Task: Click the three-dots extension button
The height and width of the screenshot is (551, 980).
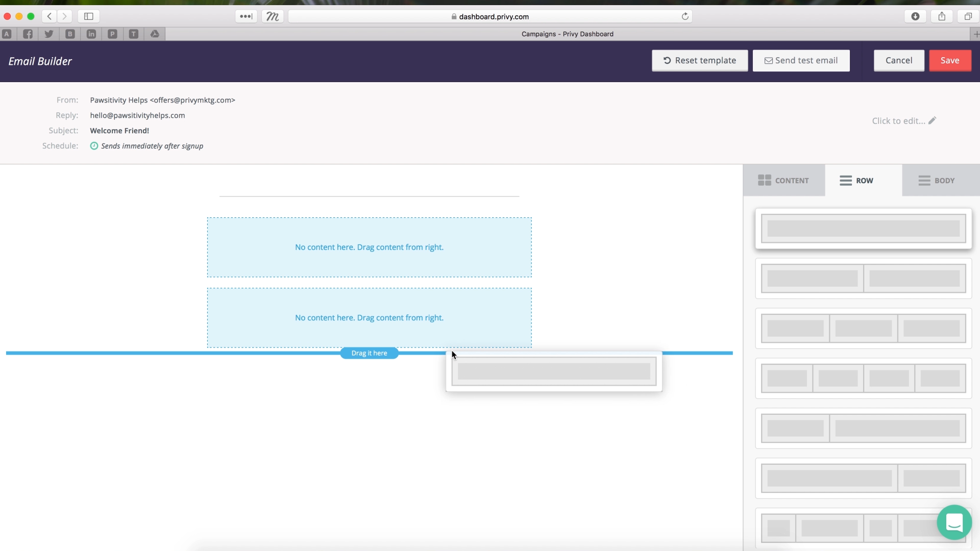Action: 246,16
